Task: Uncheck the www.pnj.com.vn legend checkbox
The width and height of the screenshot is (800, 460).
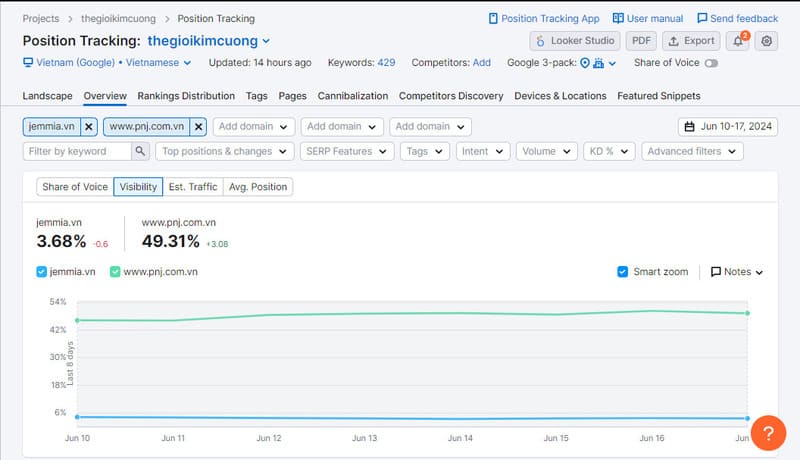Action: (x=115, y=271)
